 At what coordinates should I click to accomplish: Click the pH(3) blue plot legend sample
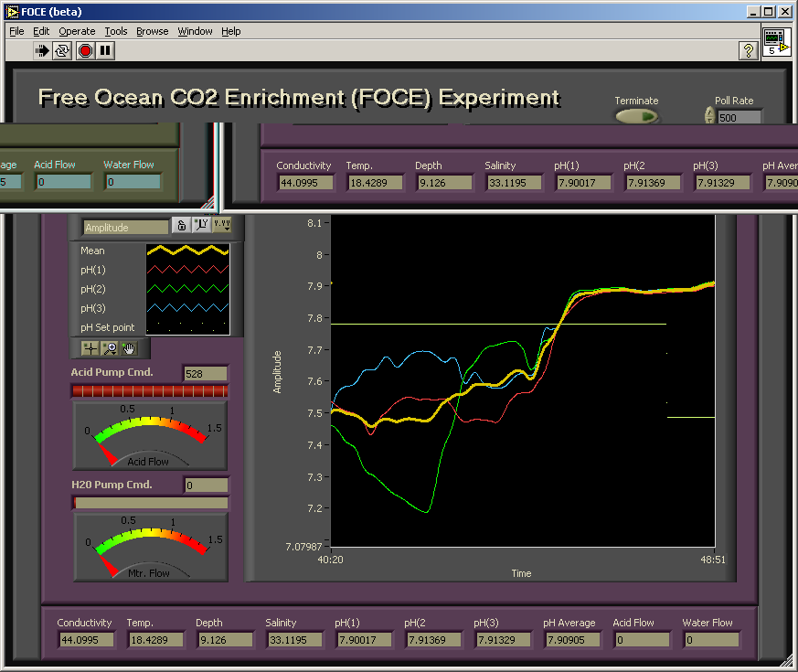[x=187, y=307]
